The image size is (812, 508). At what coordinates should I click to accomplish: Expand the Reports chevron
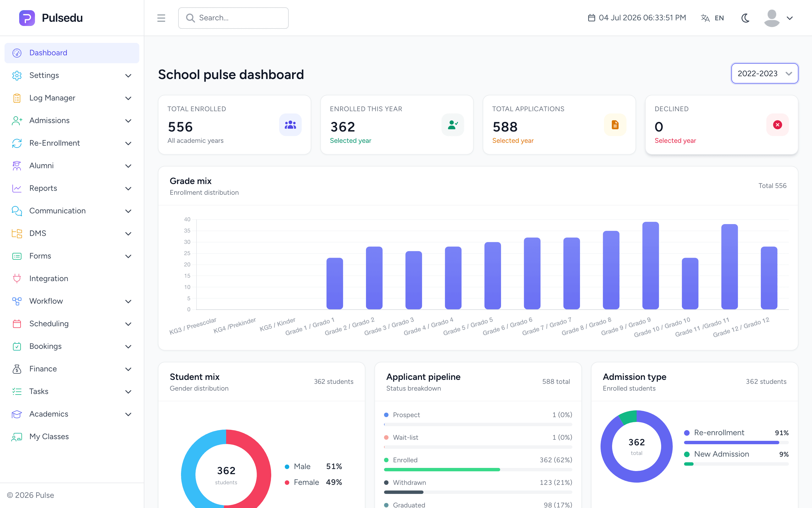(128, 189)
